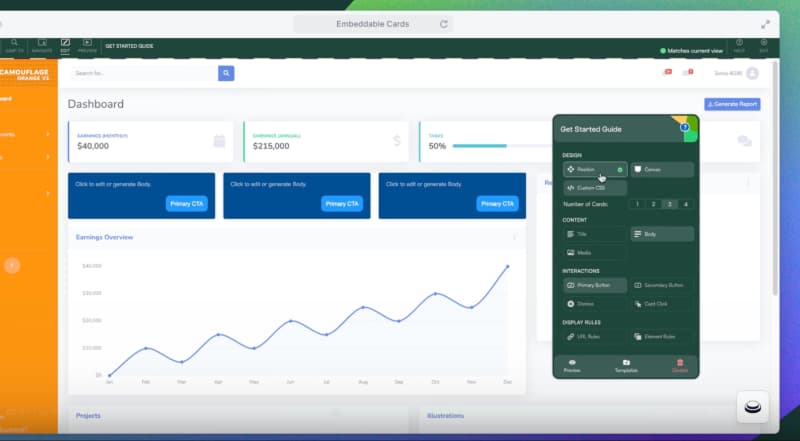This screenshot has width=800, height=441.
Task: Click body text of first blue card
Action: [113, 184]
